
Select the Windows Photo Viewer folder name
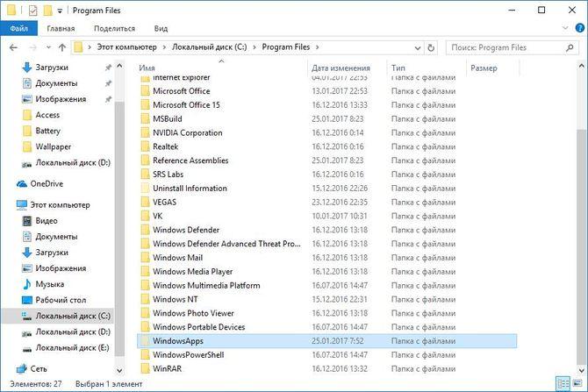193,313
